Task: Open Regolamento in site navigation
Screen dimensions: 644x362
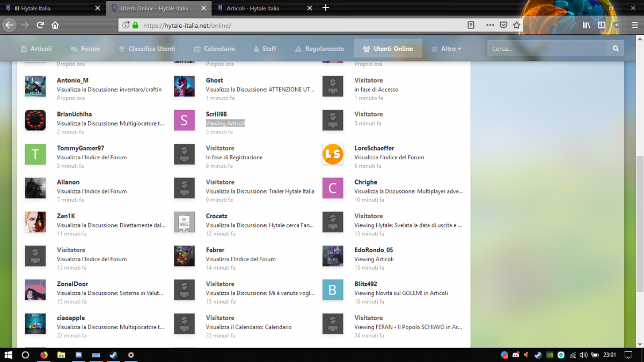Action: click(x=319, y=49)
